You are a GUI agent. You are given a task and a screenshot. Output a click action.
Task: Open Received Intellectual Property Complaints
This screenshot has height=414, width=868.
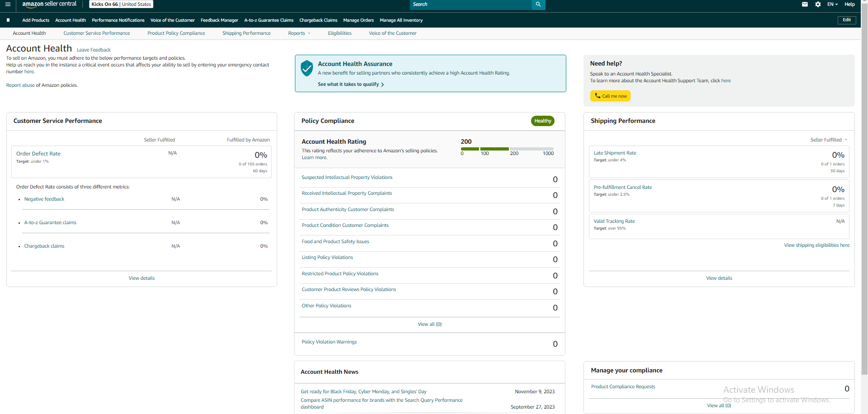point(347,193)
